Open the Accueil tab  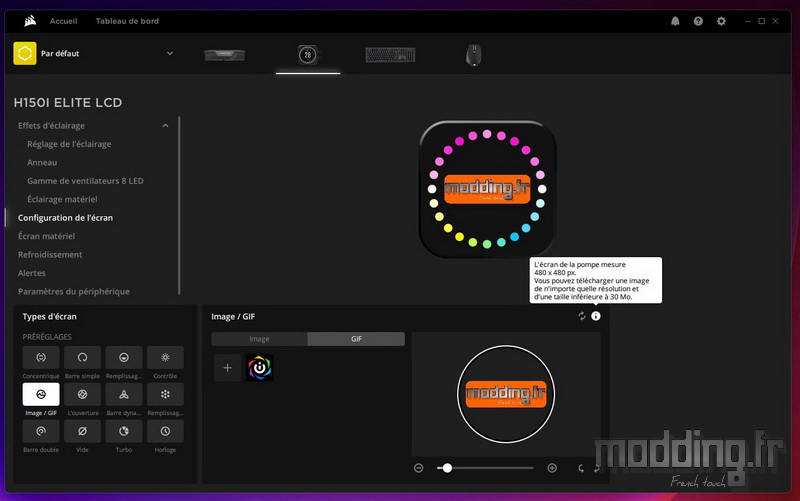(x=63, y=21)
